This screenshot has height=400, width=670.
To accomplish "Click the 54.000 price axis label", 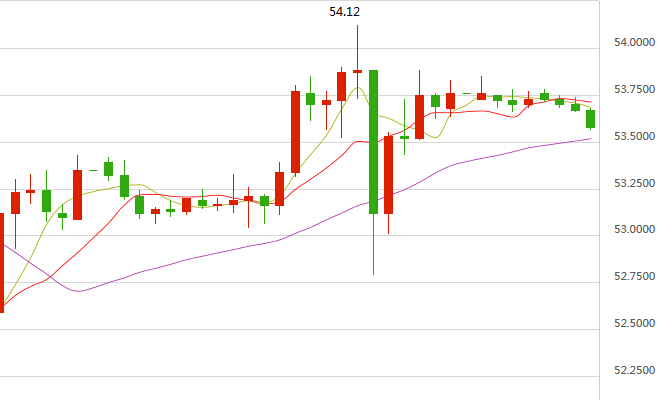I will [636, 43].
